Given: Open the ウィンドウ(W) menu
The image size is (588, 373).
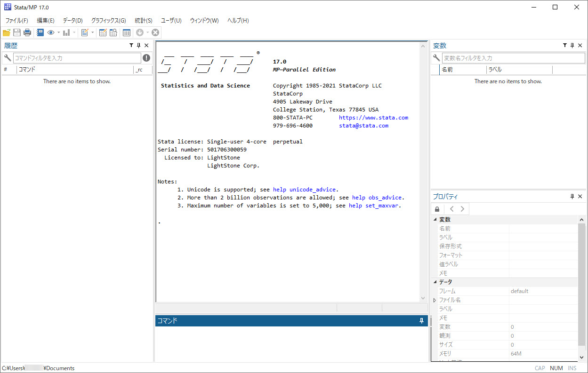Looking at the screenshot, I should coord(204,21).
